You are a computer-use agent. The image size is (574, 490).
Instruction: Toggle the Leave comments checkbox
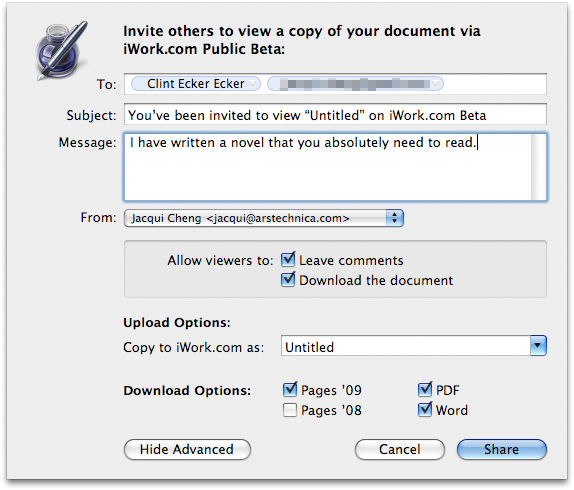click(x=288, y=259)
